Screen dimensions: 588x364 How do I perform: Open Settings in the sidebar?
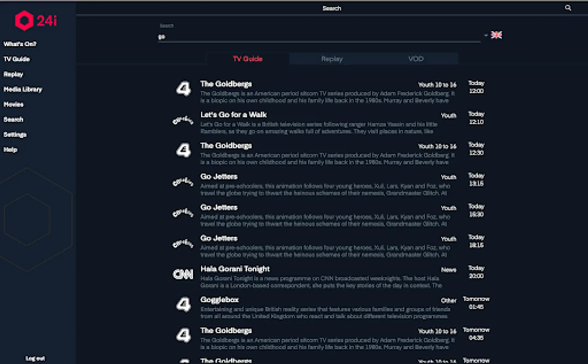15,135
